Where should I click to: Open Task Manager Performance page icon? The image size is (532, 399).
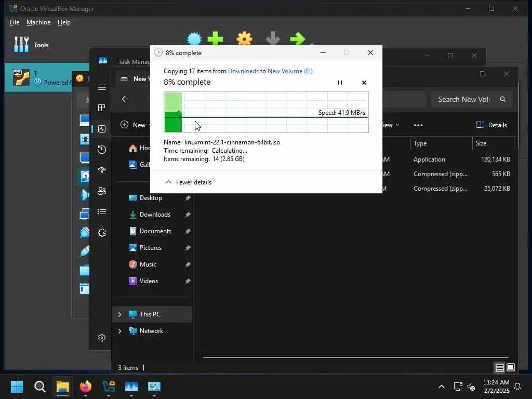point(102,129)
